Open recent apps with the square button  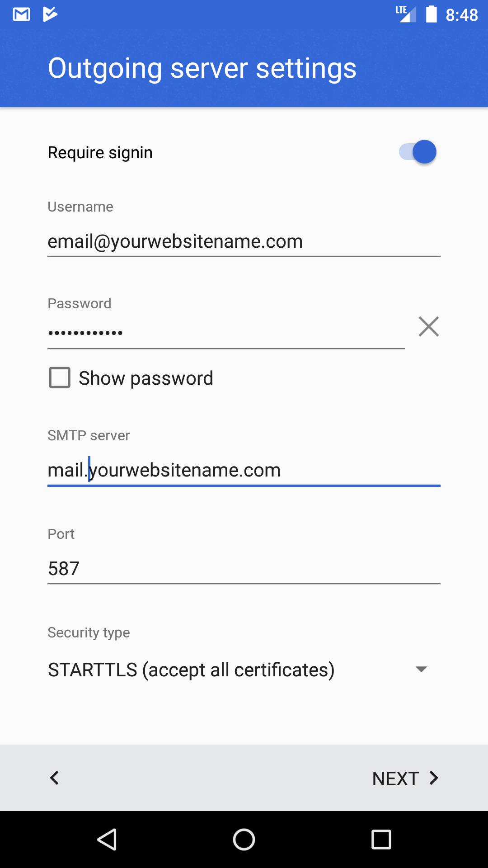click(381, 840)
